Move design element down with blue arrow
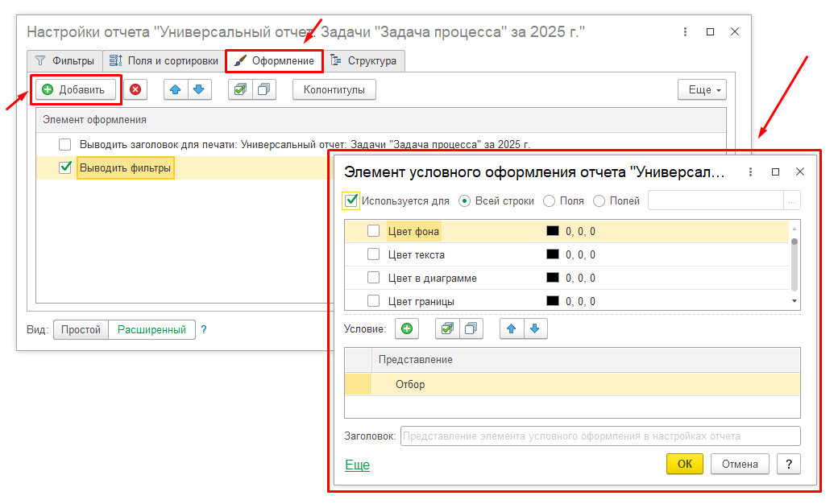The height and width of the screenshot is (504, 838). click(199, 89)
